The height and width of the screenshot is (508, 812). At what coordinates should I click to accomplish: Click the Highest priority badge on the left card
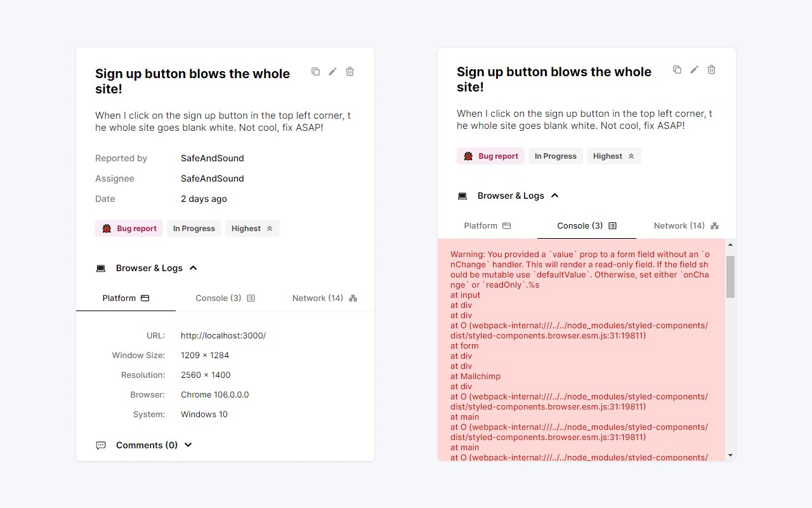pyautogui.click(x=252, y=229)
